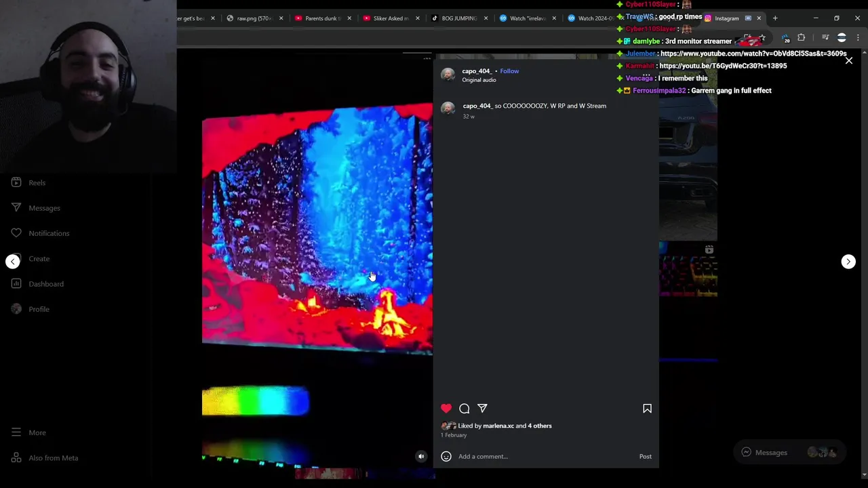Close the raw.png tab

point(281,18)
